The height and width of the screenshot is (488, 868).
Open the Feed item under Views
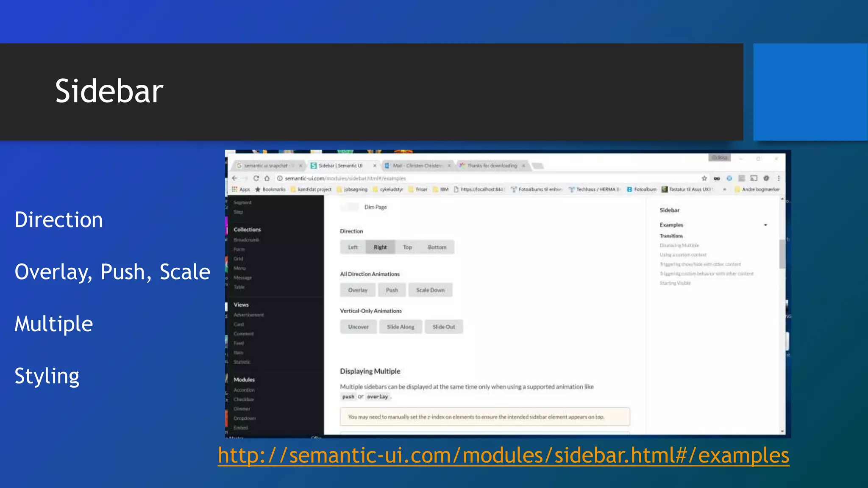pyautogui.click(x=239, y=344)
